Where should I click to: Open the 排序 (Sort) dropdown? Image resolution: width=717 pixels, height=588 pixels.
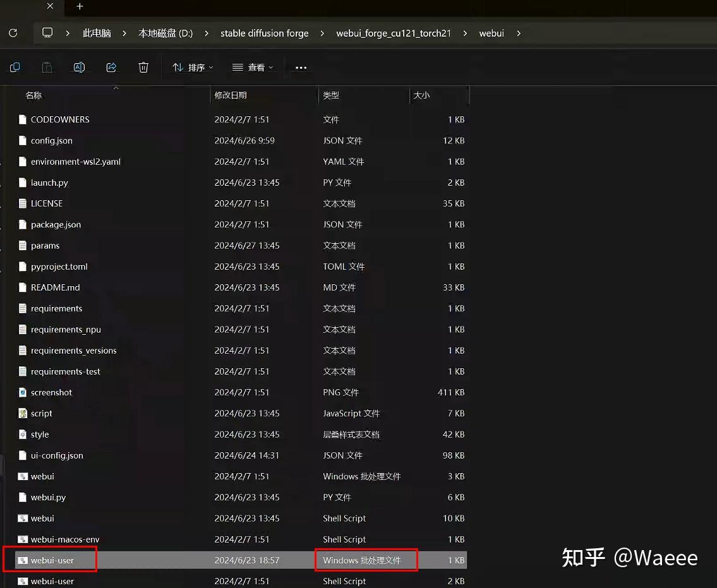pos(192,67)
